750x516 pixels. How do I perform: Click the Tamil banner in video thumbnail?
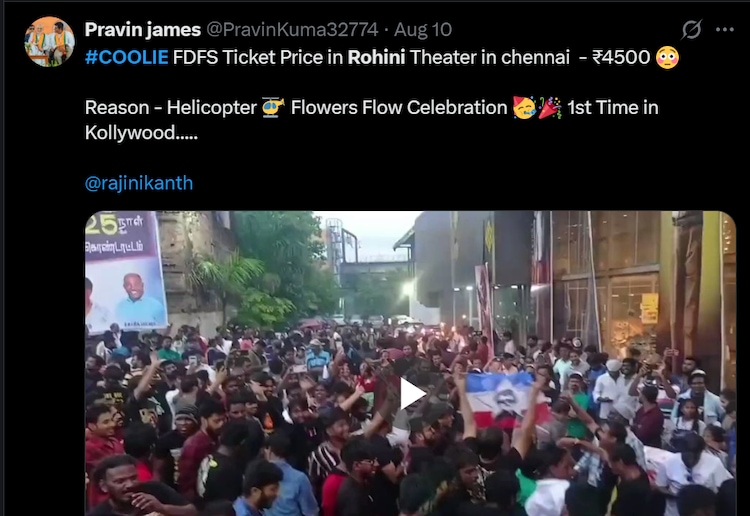(125, 270)
